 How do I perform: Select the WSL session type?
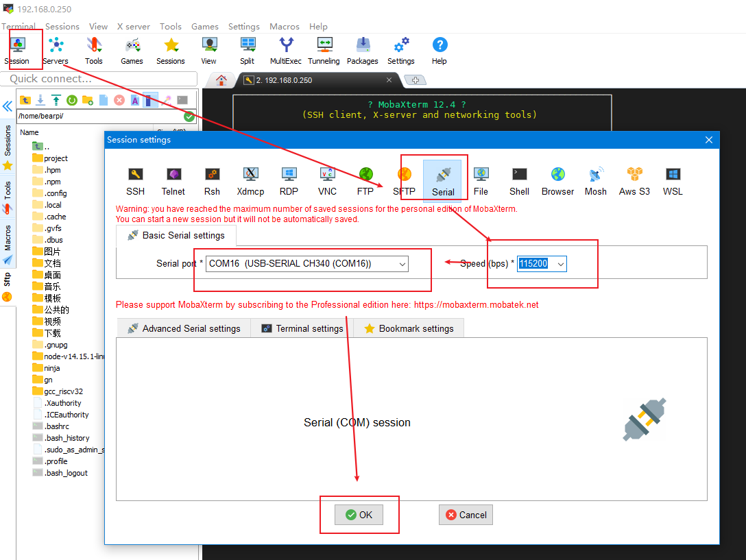pyautogui.click(x=673, y=181)
